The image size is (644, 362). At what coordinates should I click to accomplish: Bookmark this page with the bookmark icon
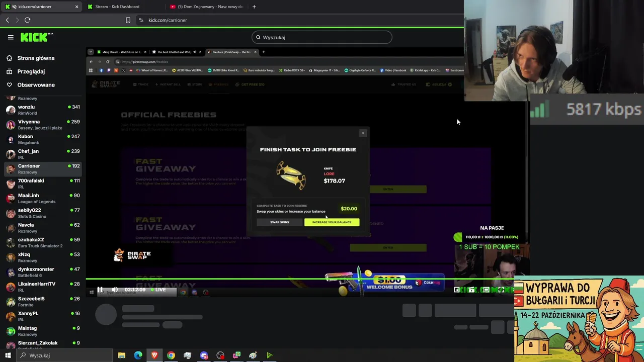pyautogui.click(x=128, y=20)
